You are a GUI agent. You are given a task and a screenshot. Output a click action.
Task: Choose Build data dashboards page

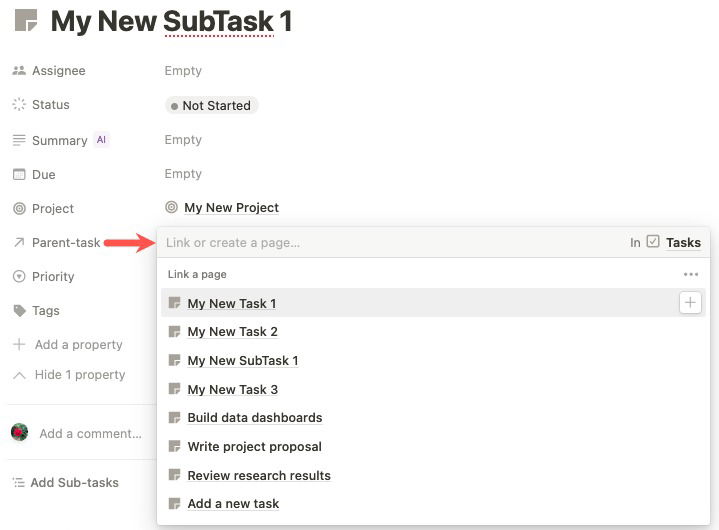(254, 418)
